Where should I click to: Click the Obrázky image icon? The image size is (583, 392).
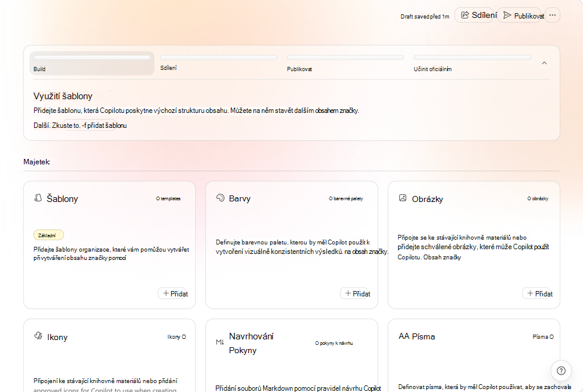click(402, 198)
